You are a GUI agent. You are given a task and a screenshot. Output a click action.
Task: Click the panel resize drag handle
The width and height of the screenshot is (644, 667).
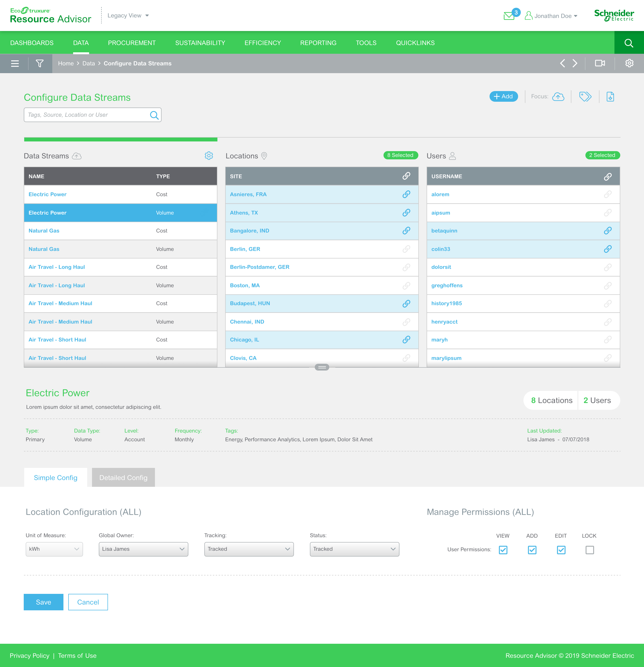[322, 367]
